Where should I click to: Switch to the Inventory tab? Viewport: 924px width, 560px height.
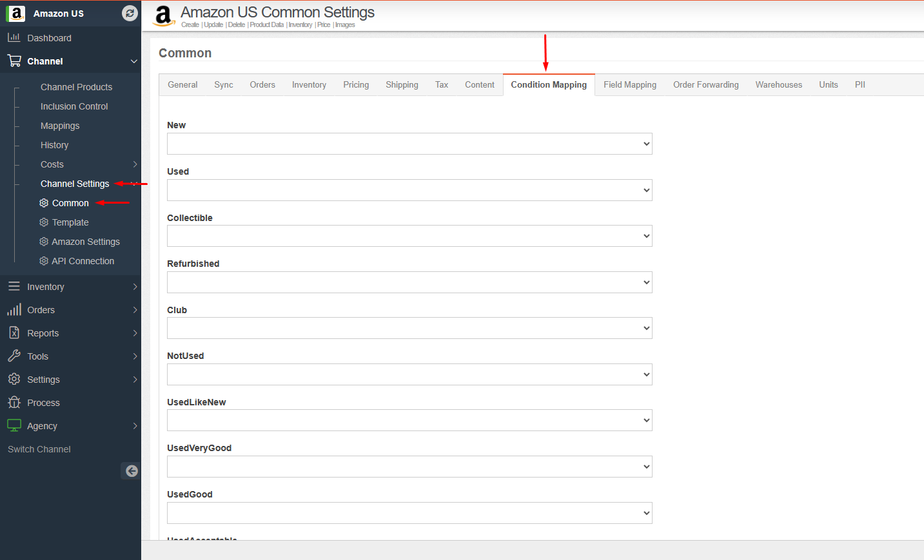[309, 84]
